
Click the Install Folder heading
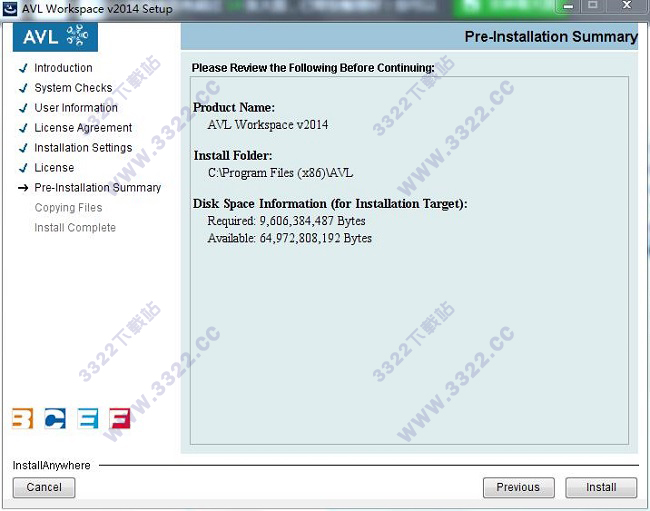(233, 155)
